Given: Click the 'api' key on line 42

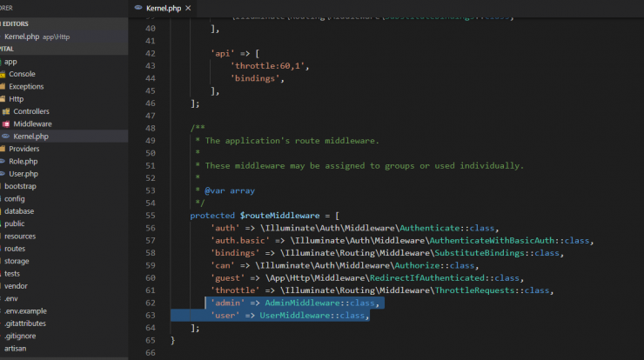Looking at the screenshot, I should click(223, 53).
